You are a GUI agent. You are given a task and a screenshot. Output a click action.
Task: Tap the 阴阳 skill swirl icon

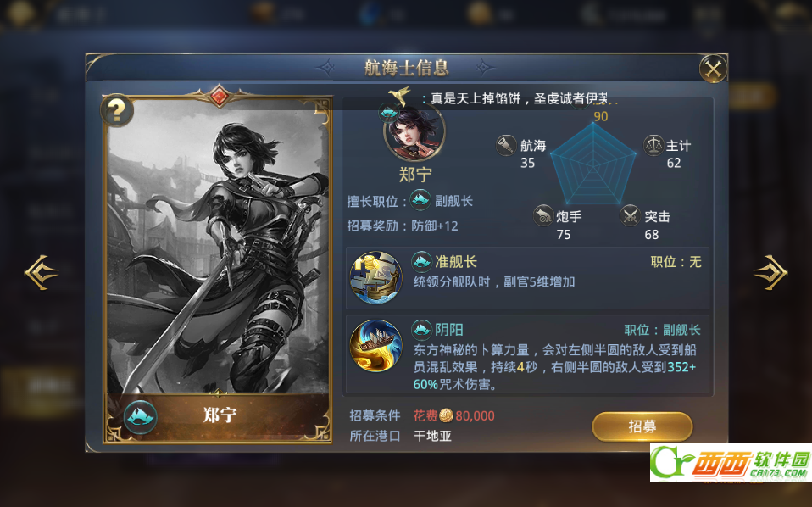376,345
